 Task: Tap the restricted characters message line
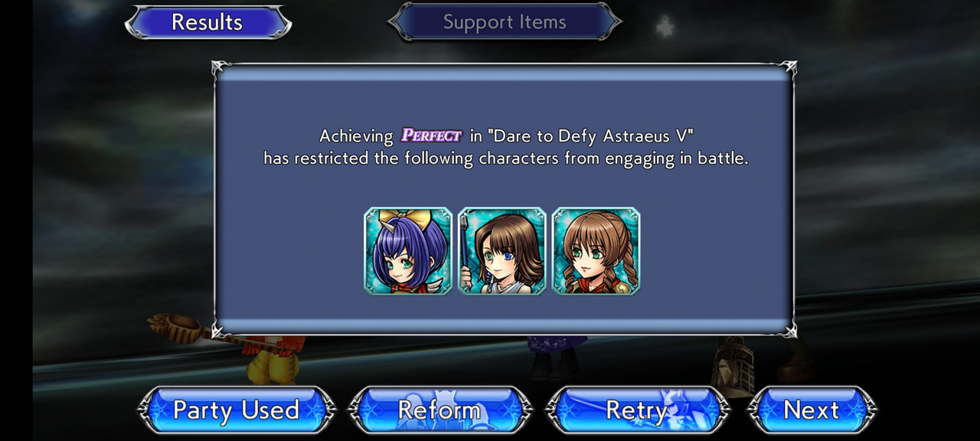[x=506, y=159]
